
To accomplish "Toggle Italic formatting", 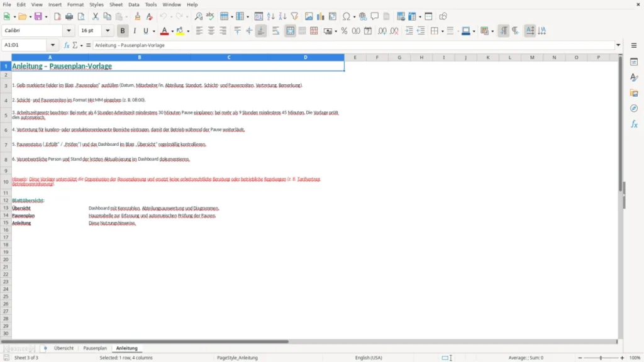I will 135,31.
